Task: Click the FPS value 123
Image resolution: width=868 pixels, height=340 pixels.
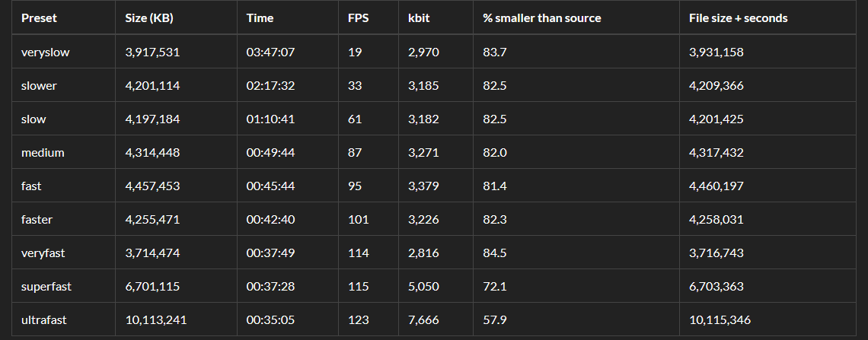Action: (x=358, y=320)
